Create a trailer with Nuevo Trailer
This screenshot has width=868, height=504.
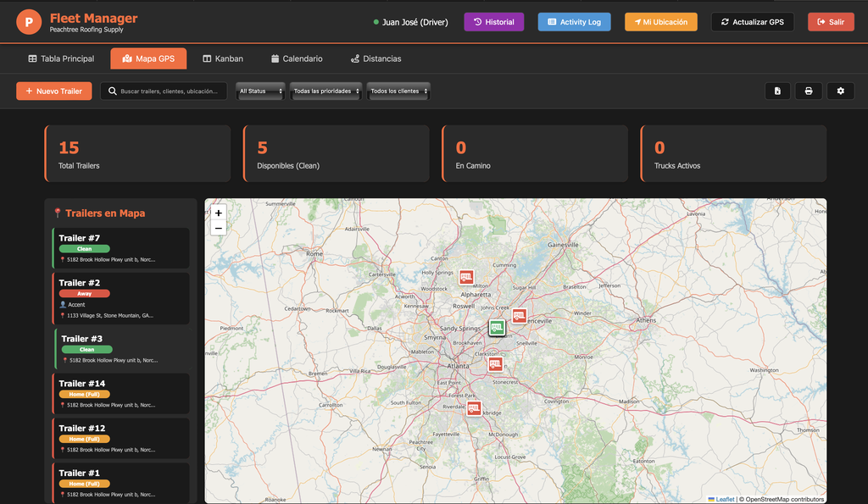53,91
